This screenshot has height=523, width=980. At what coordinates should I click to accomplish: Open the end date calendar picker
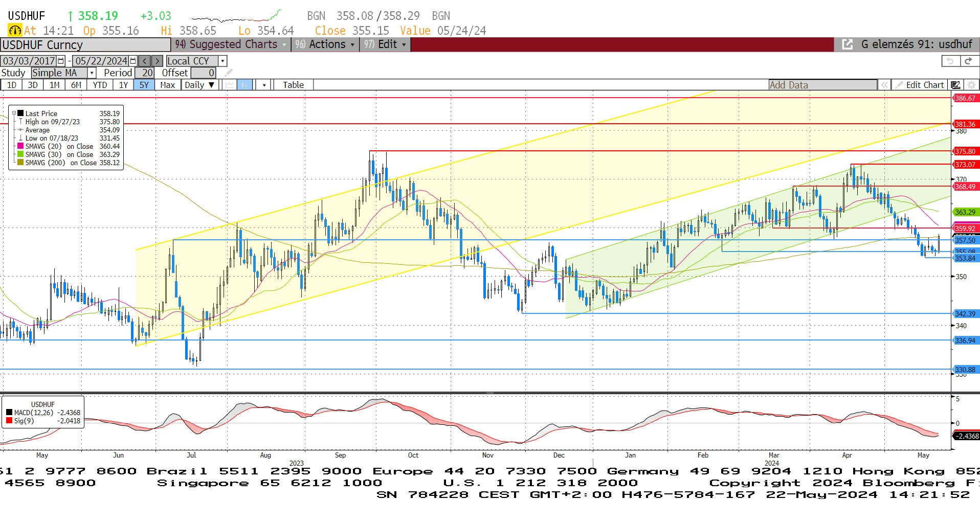133,61
